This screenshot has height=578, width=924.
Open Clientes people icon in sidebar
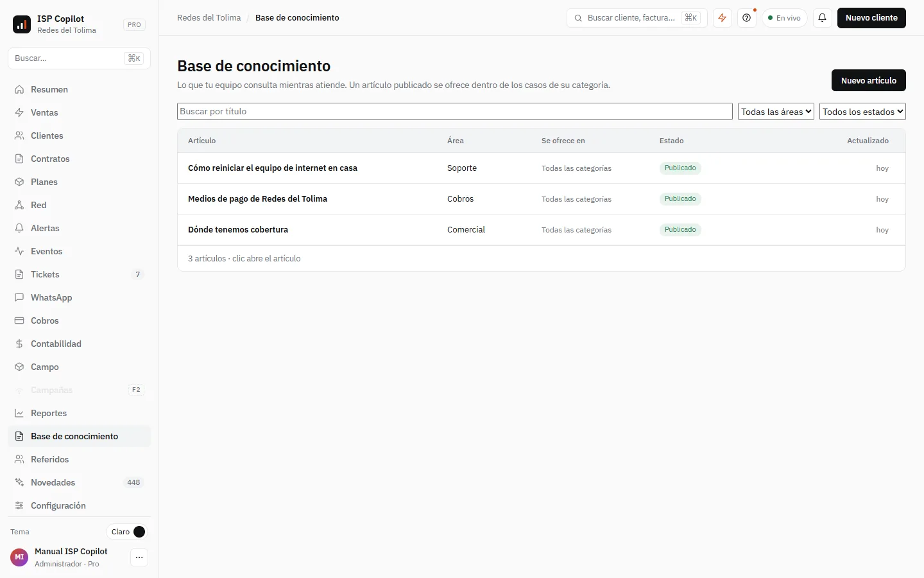click(x=19, y=136)
